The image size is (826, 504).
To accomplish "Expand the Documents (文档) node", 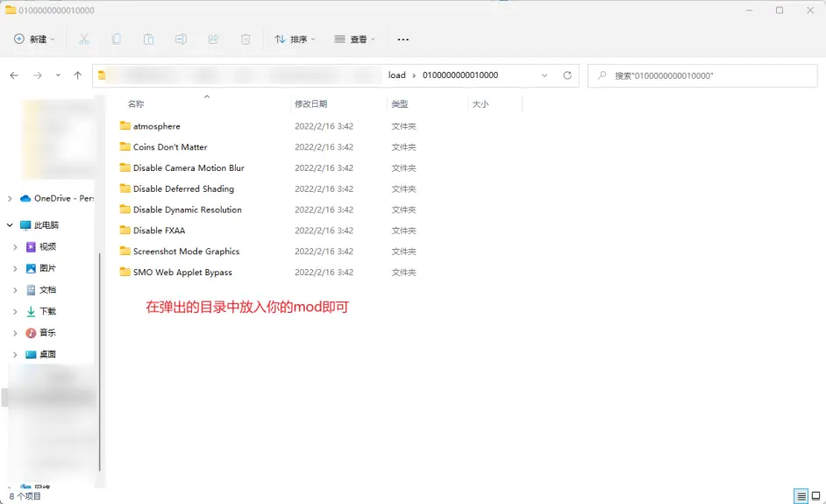I will 15,289.
